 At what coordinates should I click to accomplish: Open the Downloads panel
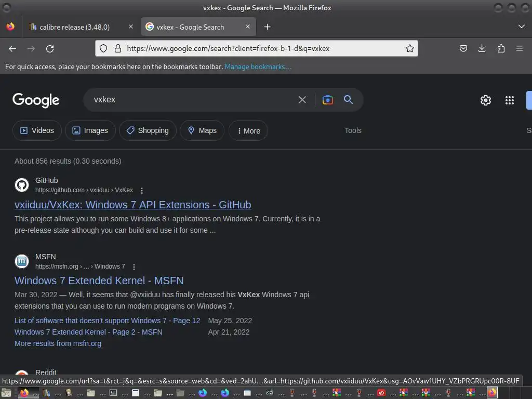tap(482, 48)
